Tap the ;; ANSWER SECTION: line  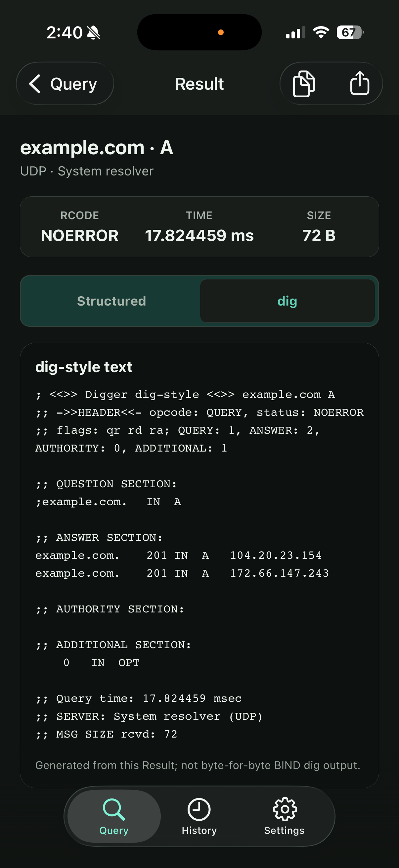[x=99, y=537]
